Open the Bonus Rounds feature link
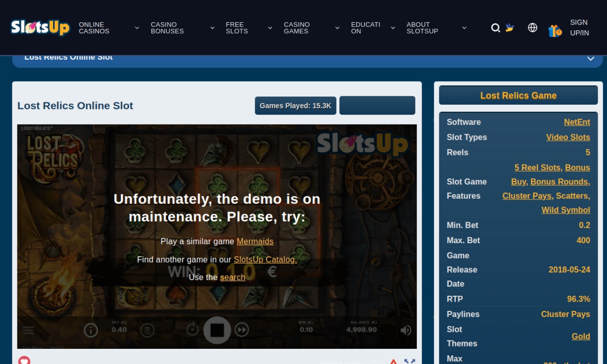 [559, 182]
